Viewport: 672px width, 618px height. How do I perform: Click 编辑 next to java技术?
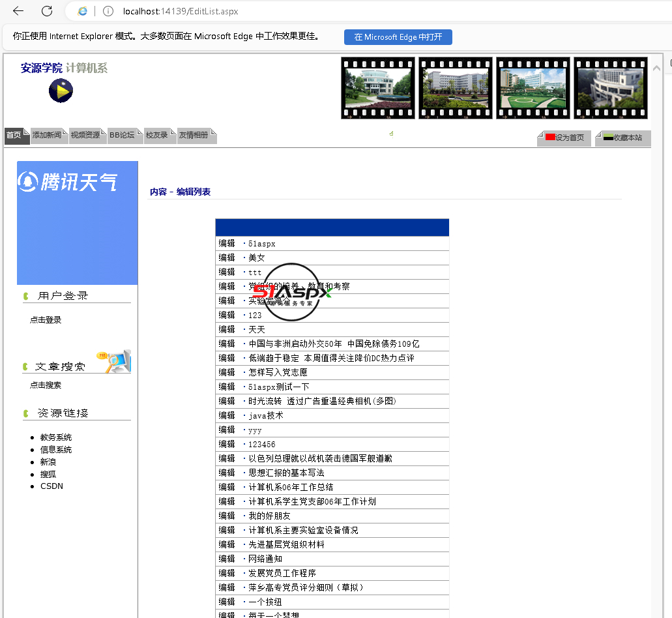[227, 415]
